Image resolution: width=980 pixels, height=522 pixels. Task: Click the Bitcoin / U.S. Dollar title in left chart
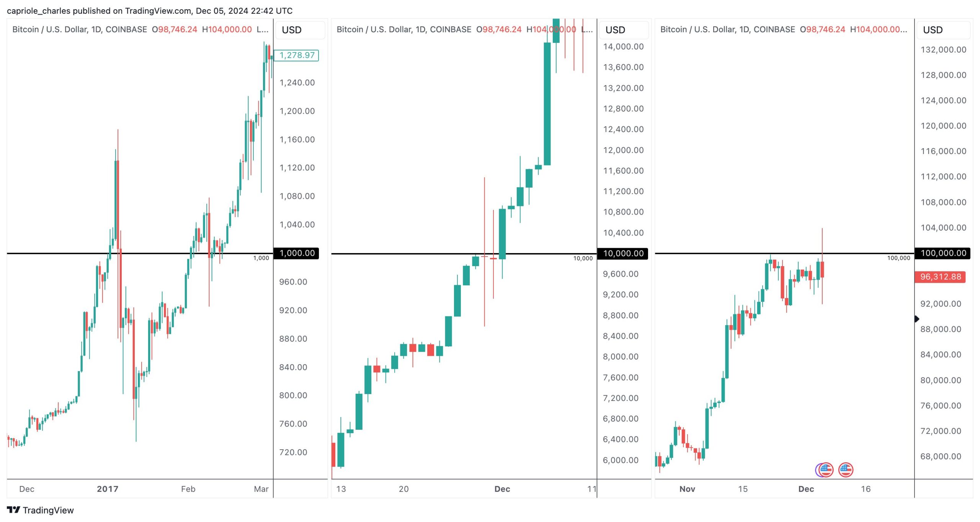pos(79,29)
